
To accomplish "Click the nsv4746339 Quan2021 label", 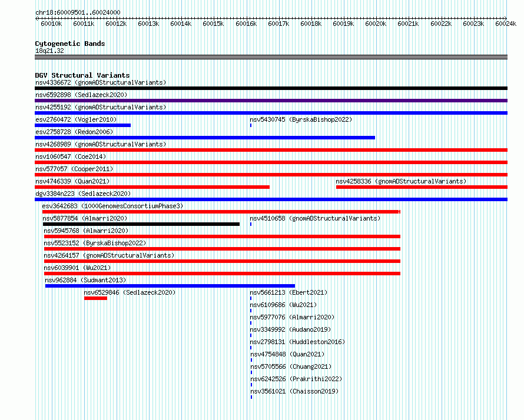I will [x=72, y=181].
